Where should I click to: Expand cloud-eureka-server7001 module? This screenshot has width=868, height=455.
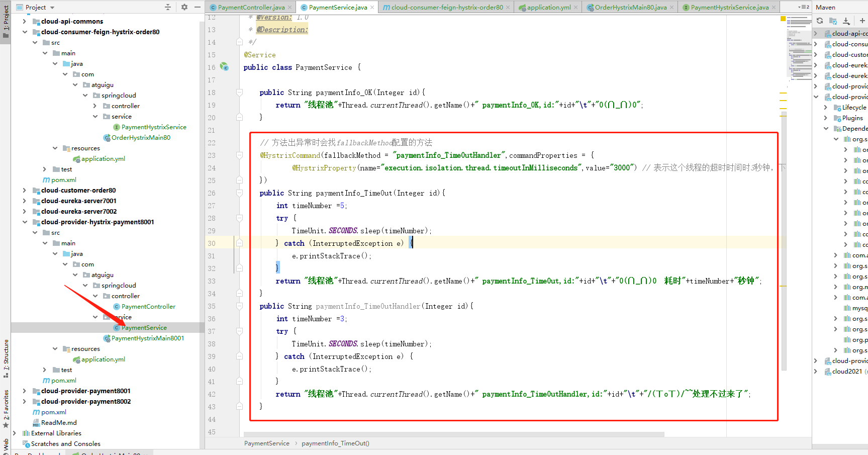pos(25,201)
